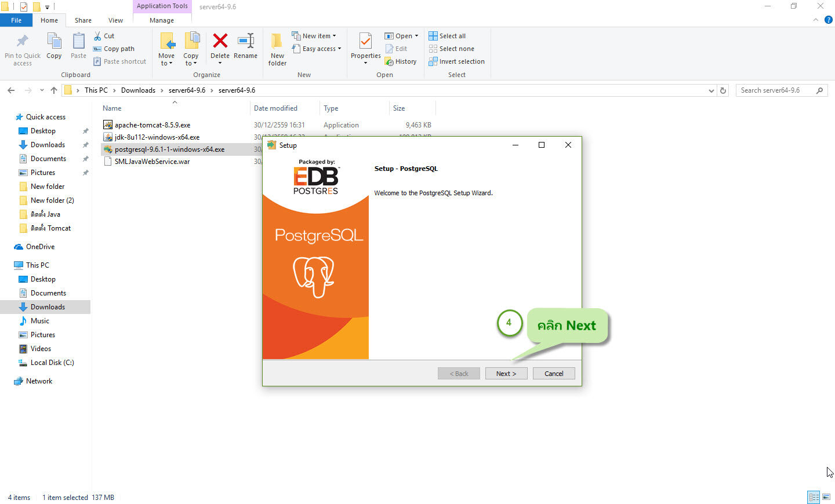Click Invert selection in ribbon
The width and height of the screenshot is (835, 504).
(x=456, y=61)
